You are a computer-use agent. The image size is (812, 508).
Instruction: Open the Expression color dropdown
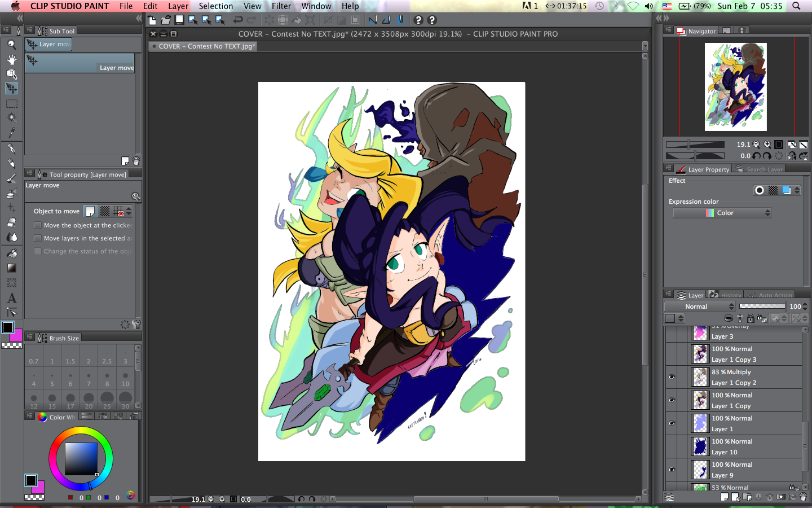(722, 213)
